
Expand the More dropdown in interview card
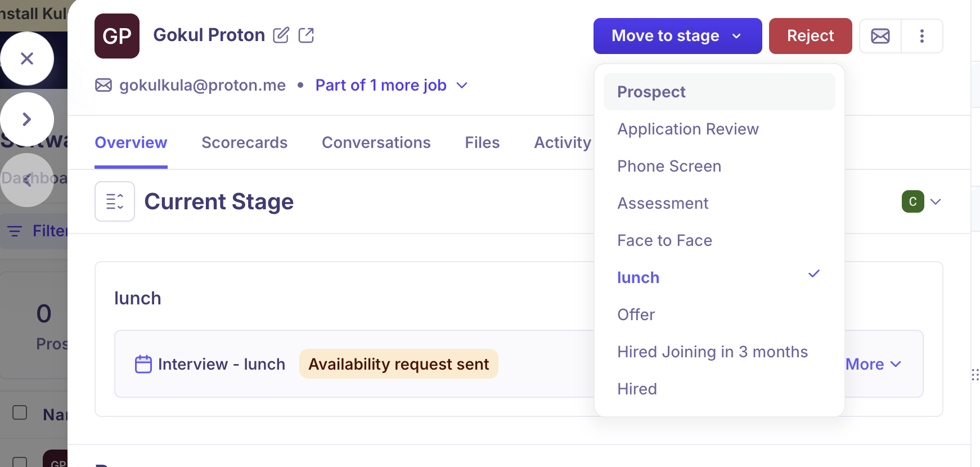pyautogui.click(x=873, y=364)
